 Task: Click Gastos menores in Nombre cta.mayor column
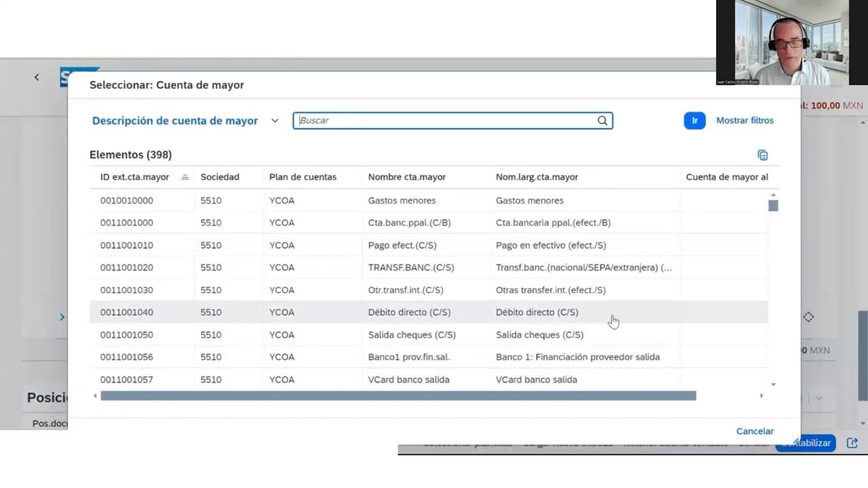(402, 201)
